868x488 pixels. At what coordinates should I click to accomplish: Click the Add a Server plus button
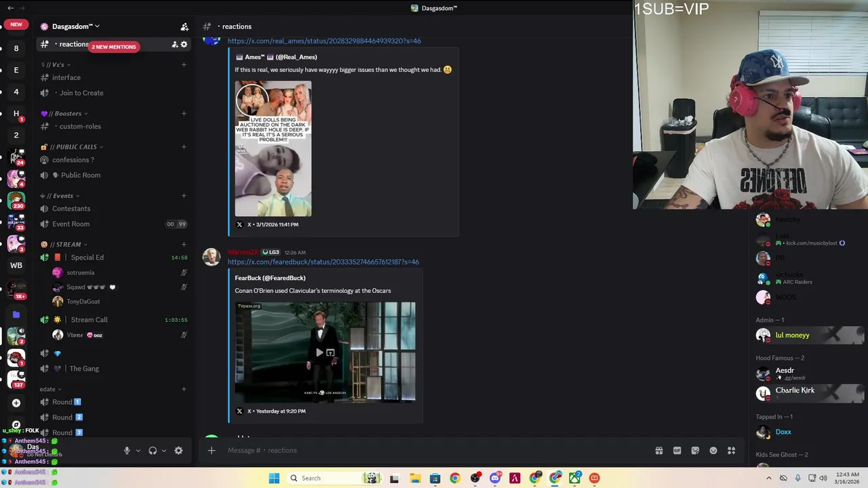tap(16, 403)
